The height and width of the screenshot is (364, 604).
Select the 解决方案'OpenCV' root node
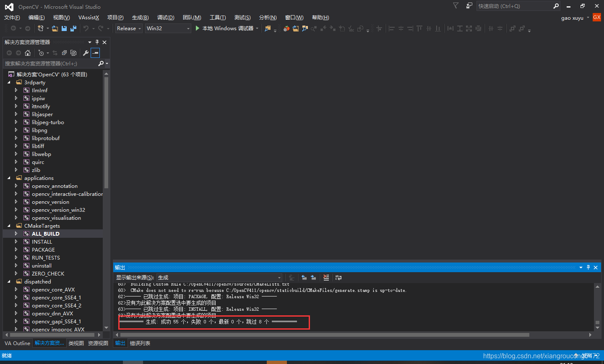click(x=52, y=75)
